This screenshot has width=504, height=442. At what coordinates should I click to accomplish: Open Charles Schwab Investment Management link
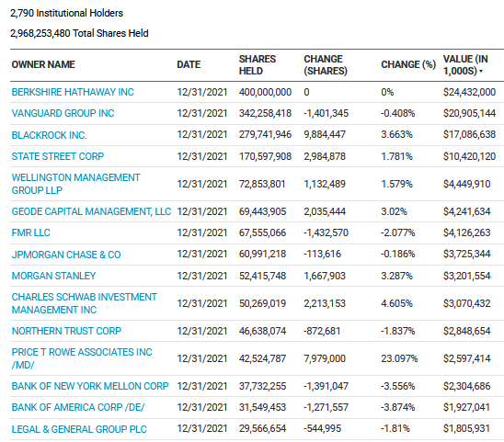coord(85,303)
